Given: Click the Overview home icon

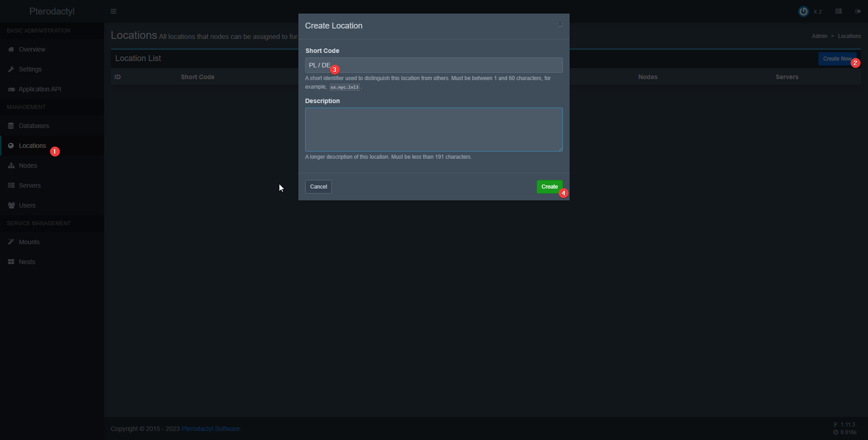Looking at the screenshot, I should point(11,49).
